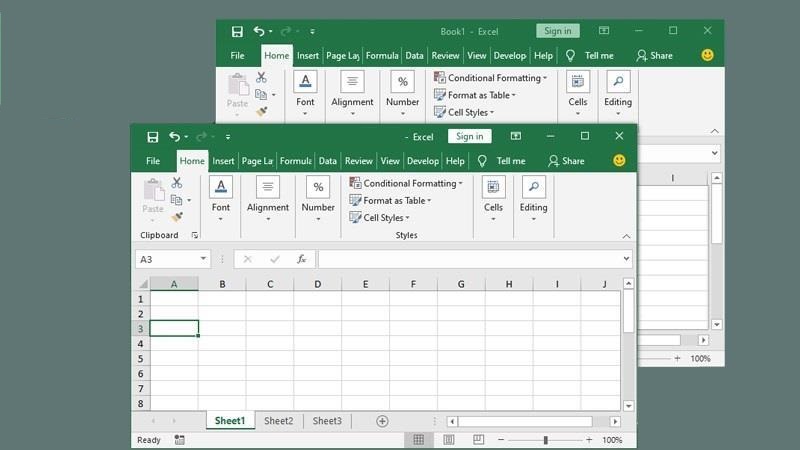Expand Format as Table in back window

tap(475, 95)
